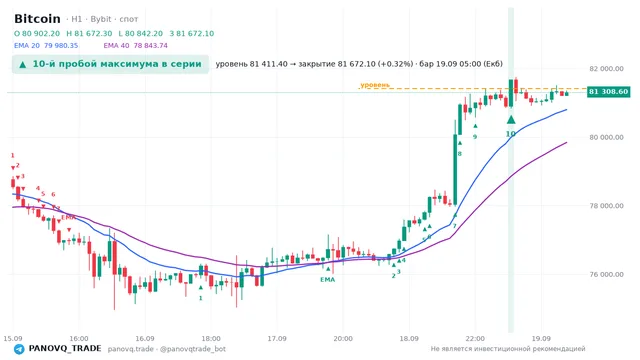Click the 'EMA 40 78 843.74' legend entry

[136, 45]
